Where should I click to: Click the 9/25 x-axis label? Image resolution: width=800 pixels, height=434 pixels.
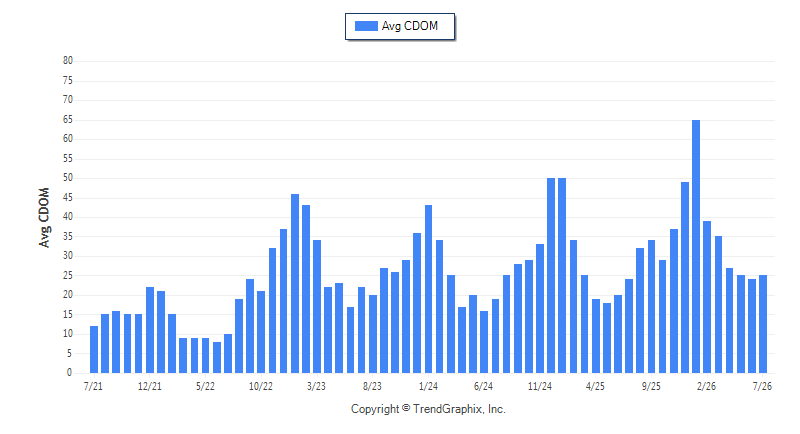[x=651, y=387]
